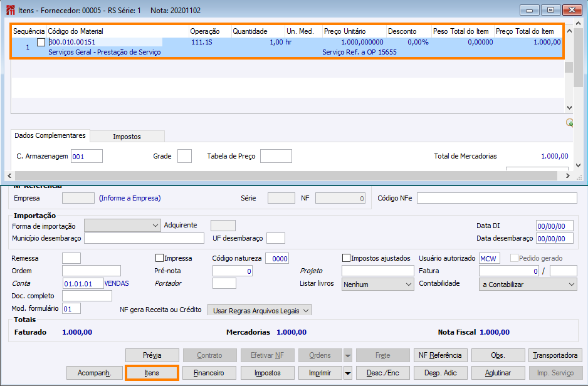Screen dimensions: 588x386
Task: Expand the arrow beside the Imprimir button
Action: coord(348,373)
